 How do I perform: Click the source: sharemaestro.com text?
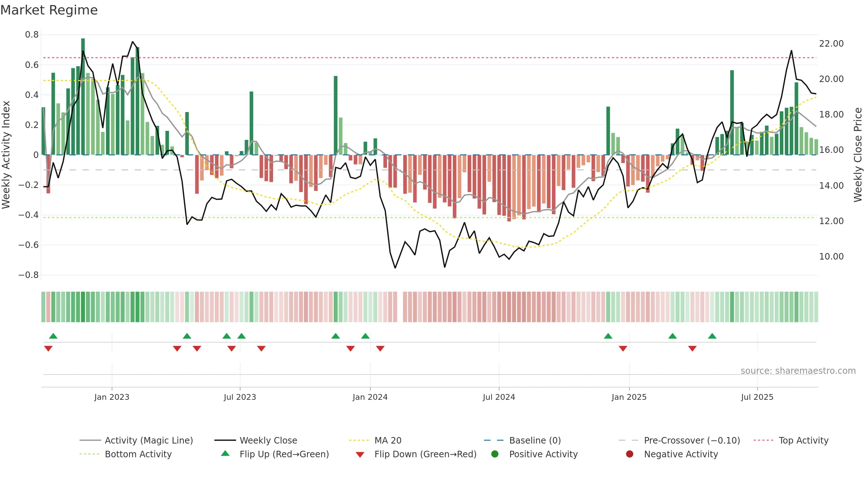click(798, 371)
